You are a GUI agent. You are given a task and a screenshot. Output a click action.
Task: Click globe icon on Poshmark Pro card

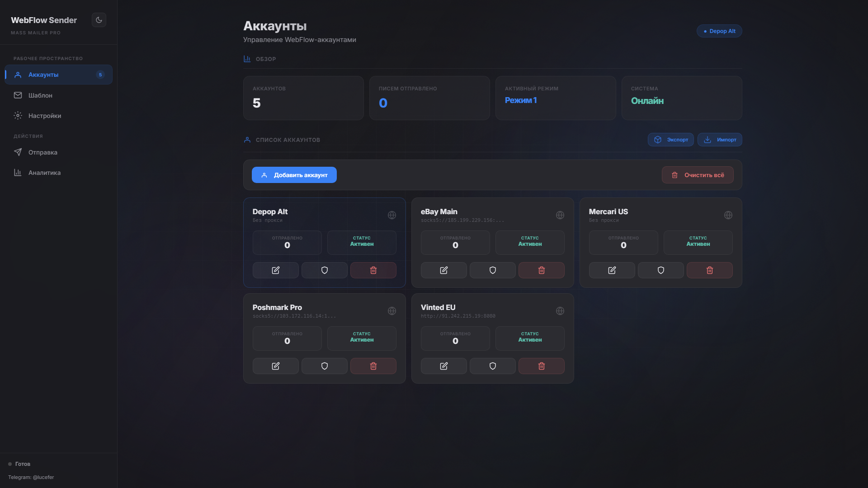[392, 311]
